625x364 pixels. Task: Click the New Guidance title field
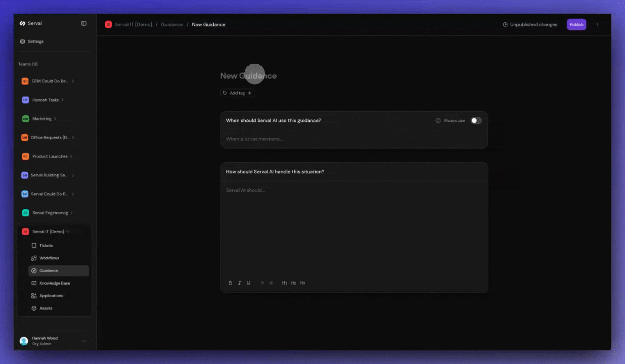[x=248, y=75]
